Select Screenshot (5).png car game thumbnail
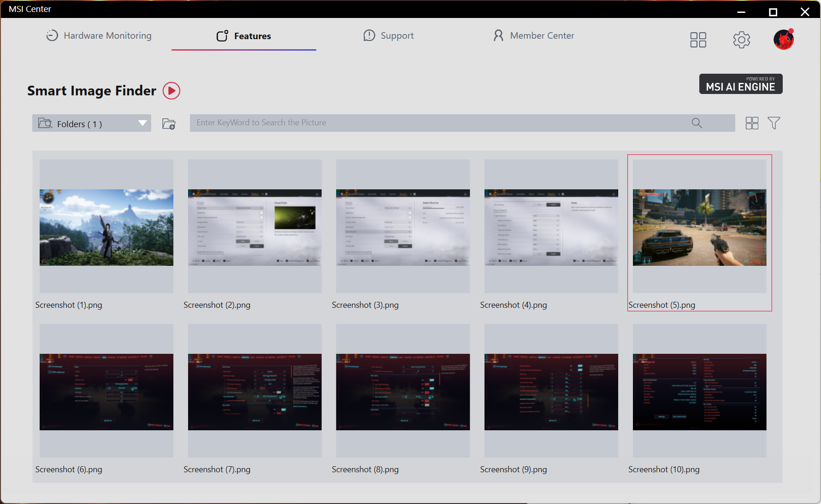The height and width of the screenshot is (504, 821). click(699, 227)
